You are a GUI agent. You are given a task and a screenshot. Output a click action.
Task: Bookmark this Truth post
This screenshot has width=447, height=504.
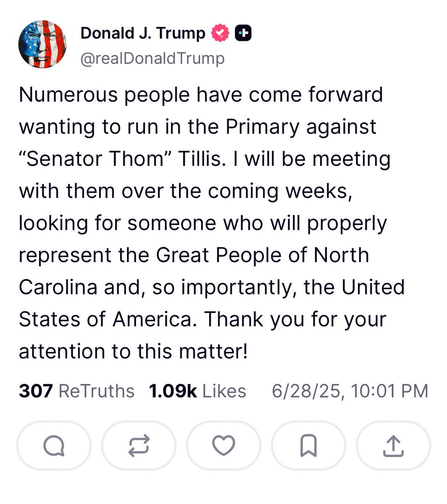click(308, 446)
